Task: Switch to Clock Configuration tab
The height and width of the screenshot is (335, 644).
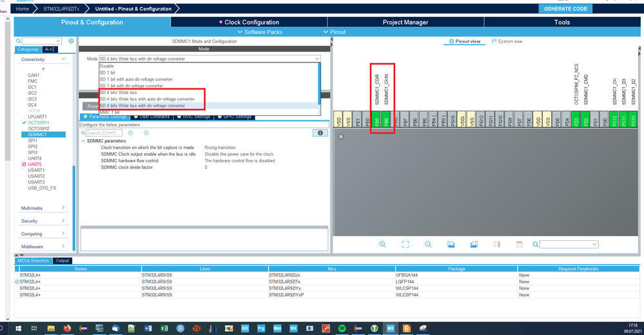Action: [249, 22]
